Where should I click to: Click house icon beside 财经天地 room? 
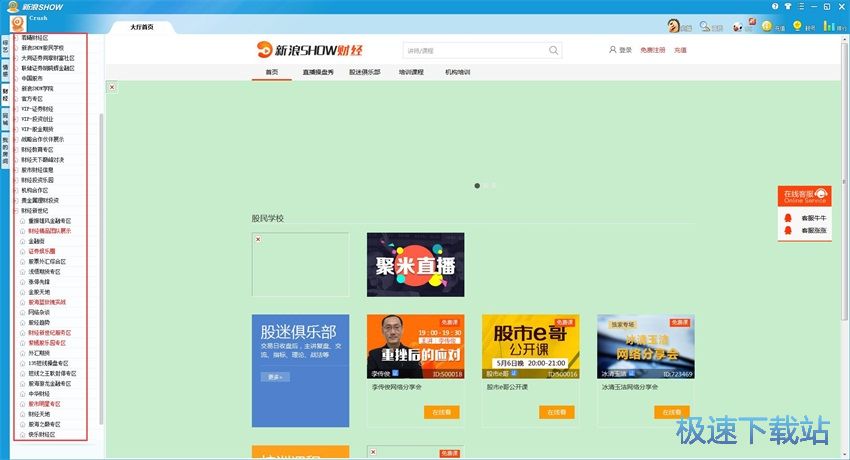(x=23, y=414)
